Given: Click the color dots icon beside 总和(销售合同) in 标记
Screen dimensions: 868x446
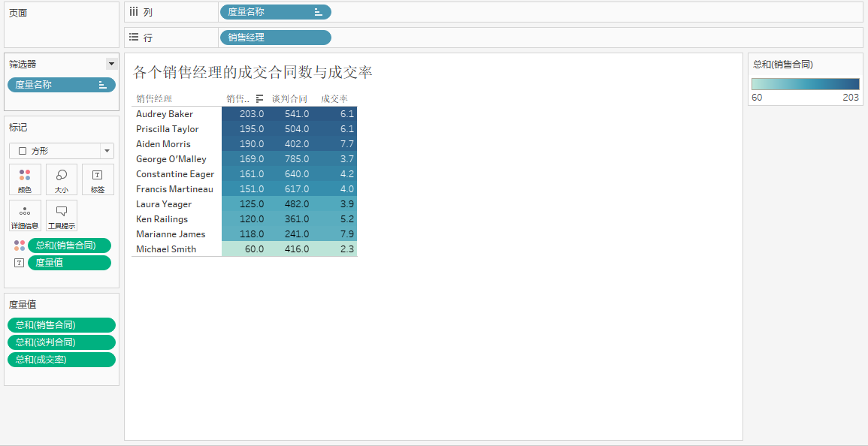Looking at the screenshot, I should tap(20, 246).
